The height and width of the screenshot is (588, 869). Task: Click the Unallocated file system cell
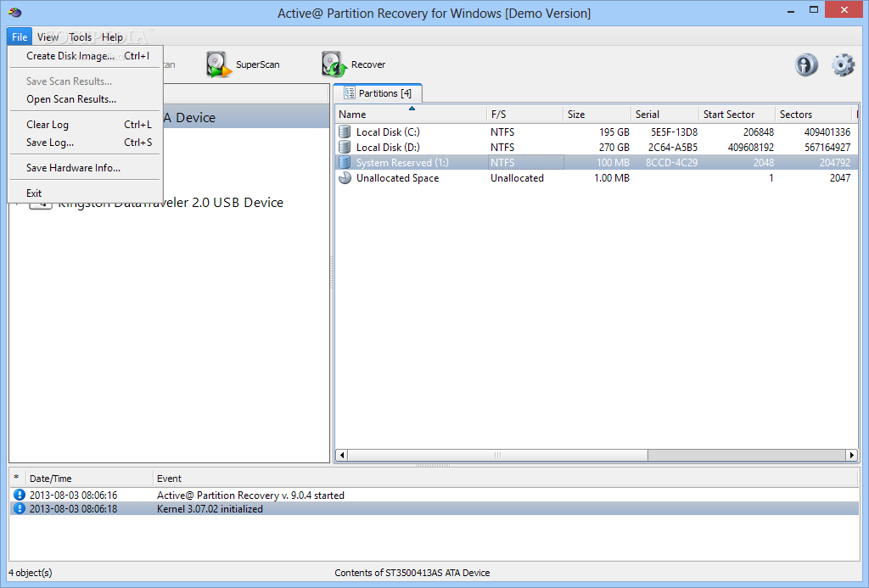[x=517, y=178]
